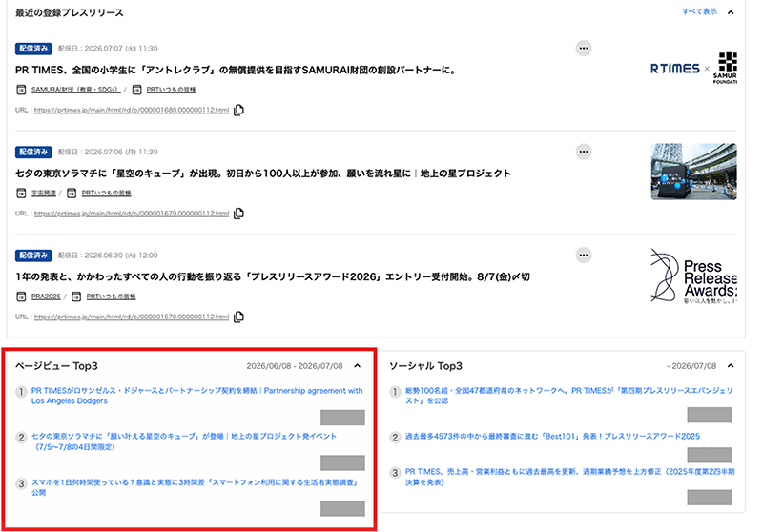This screenshot has height=532, width=763.
Task: Open the Los Angeles Dodgers partnership page-view entry
Action: [x=197, y=396]
